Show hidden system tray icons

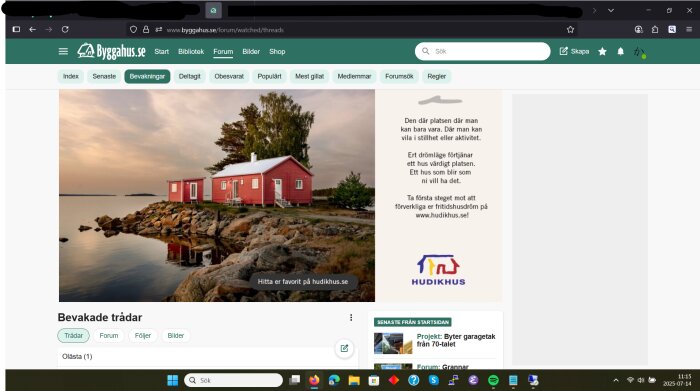point(616,380)
